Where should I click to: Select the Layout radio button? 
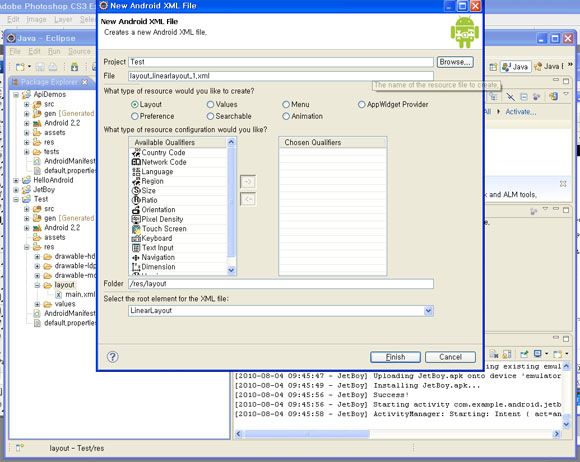point(135,105)
